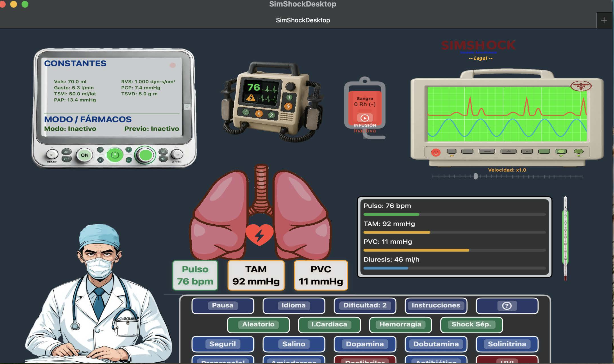
Task: Click the right white knob on ventilator panel
Action: tap(177, 155)
